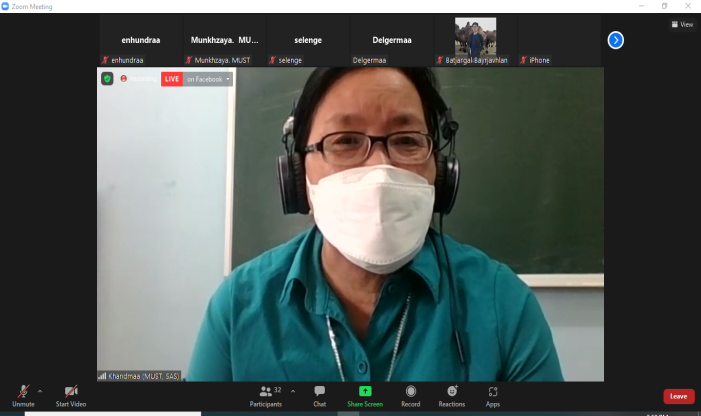
Task: Select selenge participant tile
Action: 308,40
